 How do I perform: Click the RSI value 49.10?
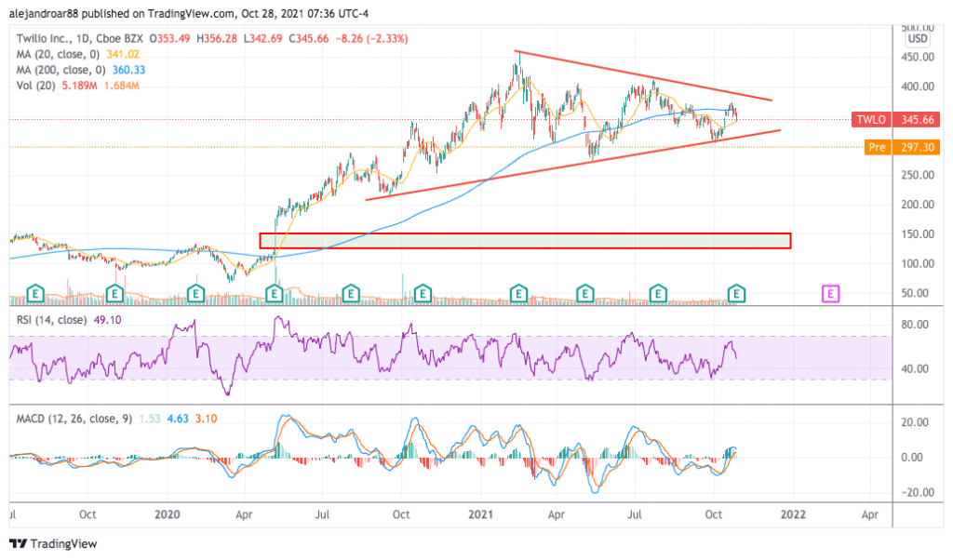[108, 319]
